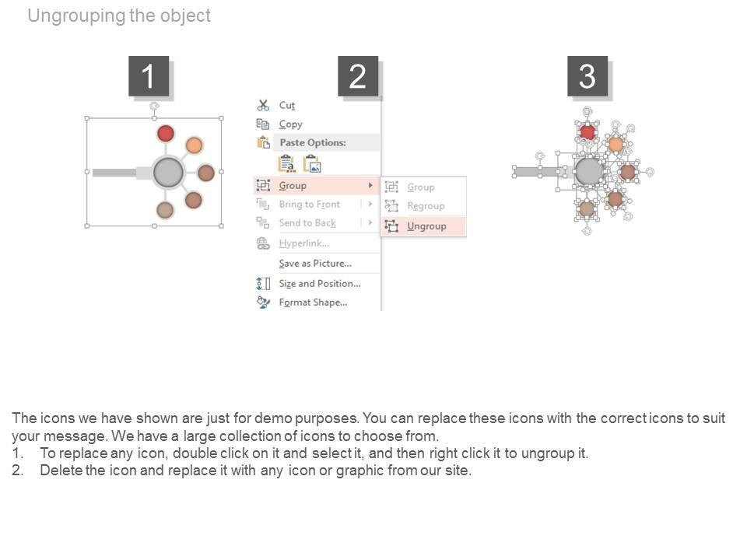747x560 pixels.
Task: Click the step 3 number box
Action: 587,76
